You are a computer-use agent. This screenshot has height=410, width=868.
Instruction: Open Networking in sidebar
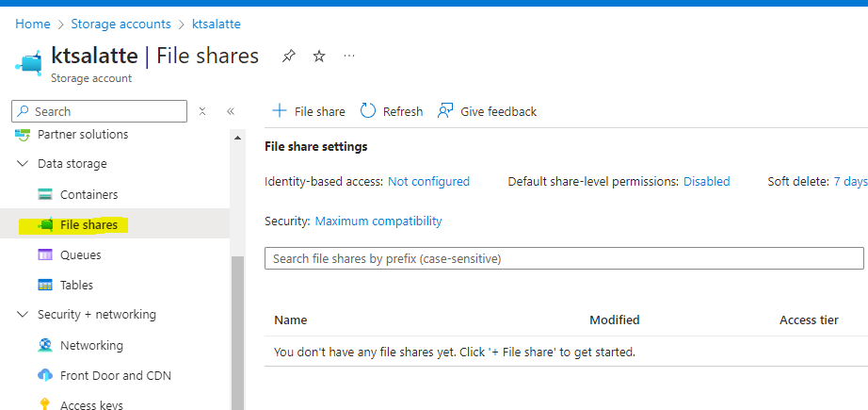tap(92, 345)
